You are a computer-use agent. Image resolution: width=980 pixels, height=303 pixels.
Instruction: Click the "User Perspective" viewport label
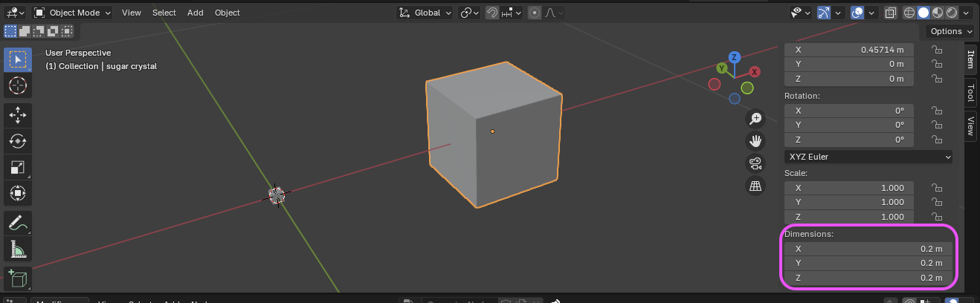point(78,53)
